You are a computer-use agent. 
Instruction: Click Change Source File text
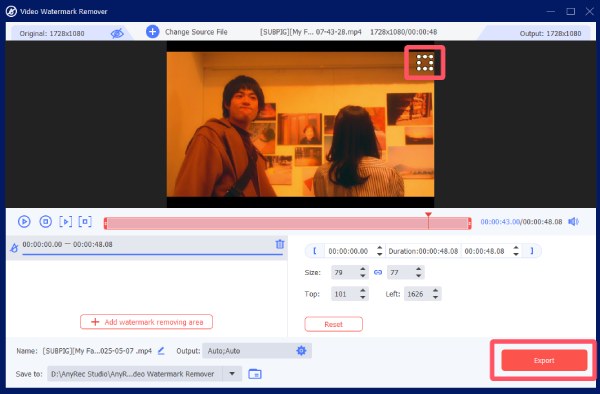(x=196, y=32)
